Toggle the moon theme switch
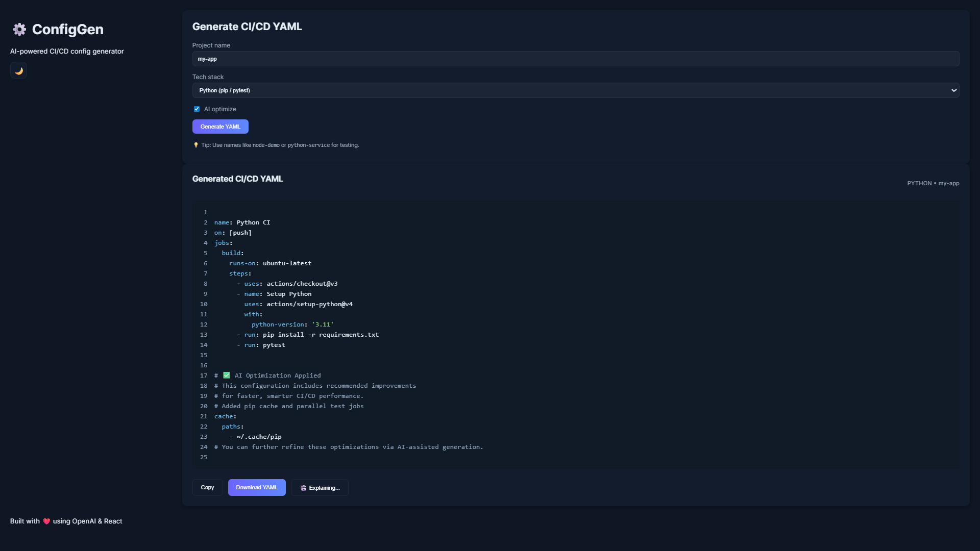This screenshot has width=980, height=551. [x=19, y=71]
